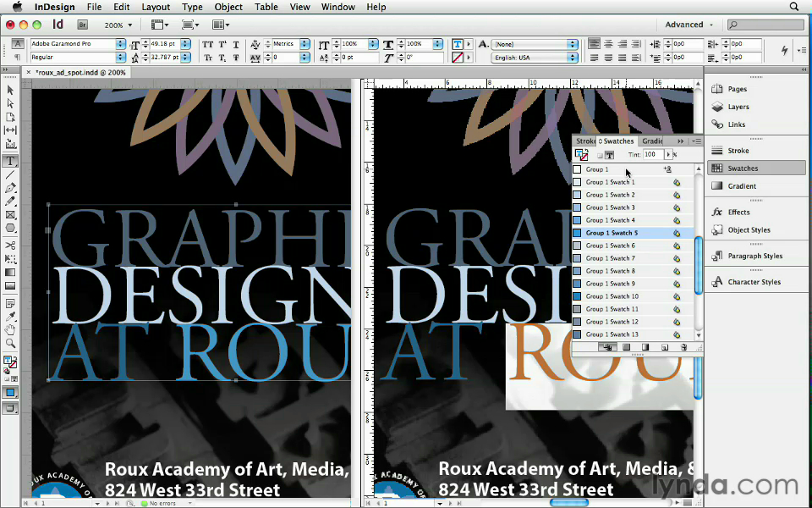This screenshot has height=508, width=812.
Task: Open the Object menu
Action: tap(228, 7)
